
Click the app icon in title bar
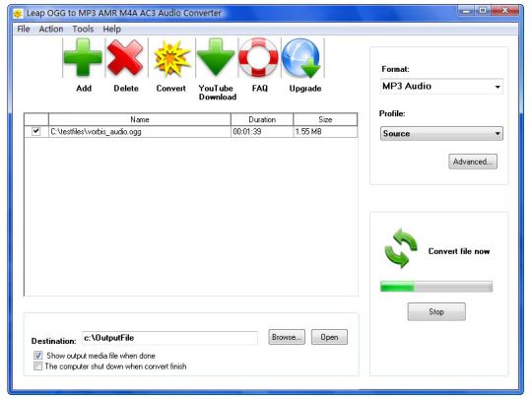coord(18,13)
